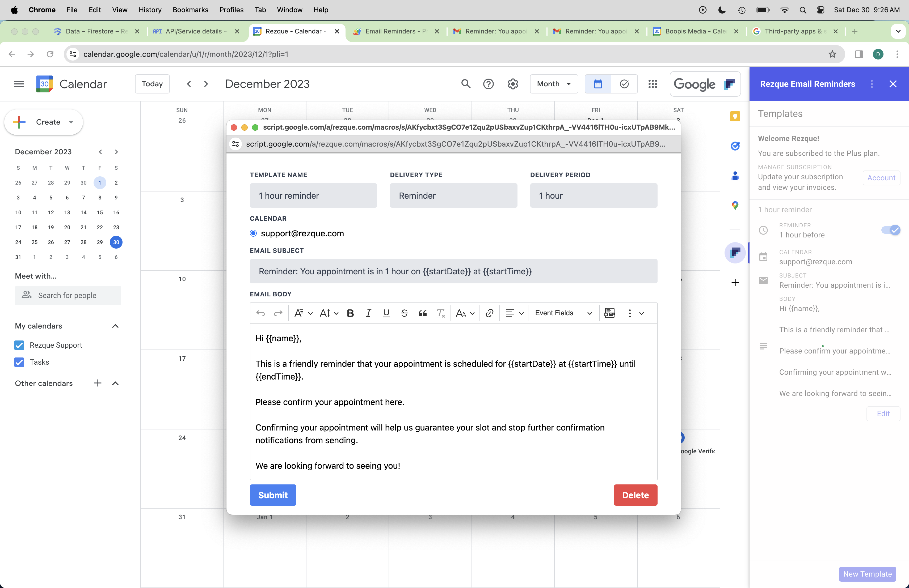Click the Template Name field
This screenshot has height=588, width=909.
pos(313,196)
